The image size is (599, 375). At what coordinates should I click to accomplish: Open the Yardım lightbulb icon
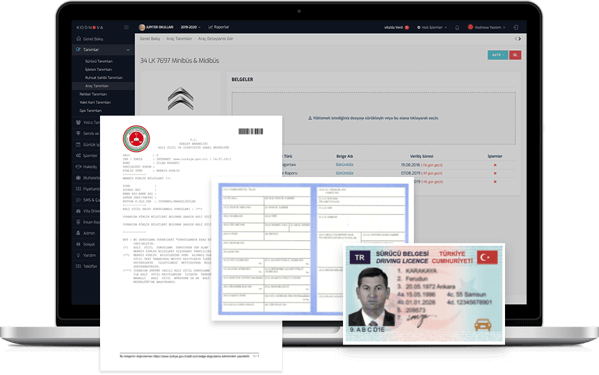78,255
